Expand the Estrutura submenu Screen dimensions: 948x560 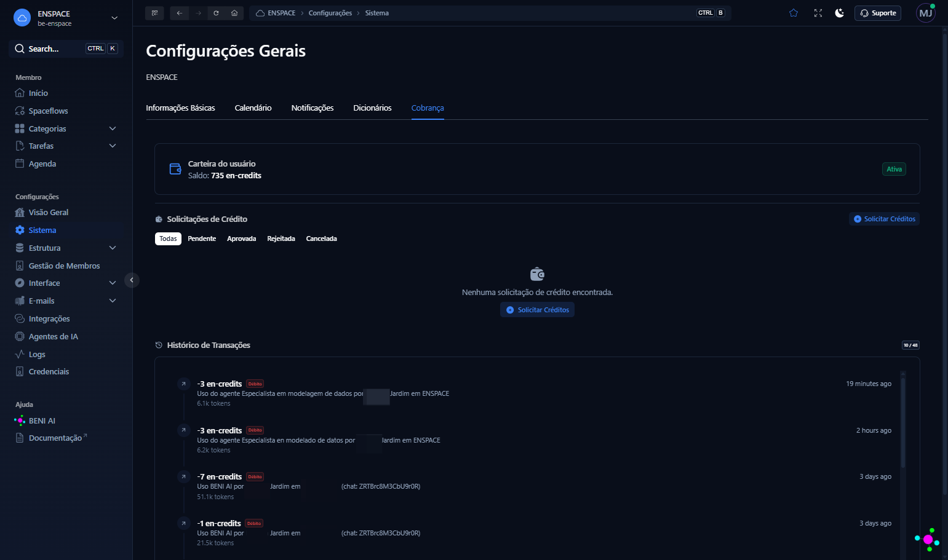tap(113, 248)
